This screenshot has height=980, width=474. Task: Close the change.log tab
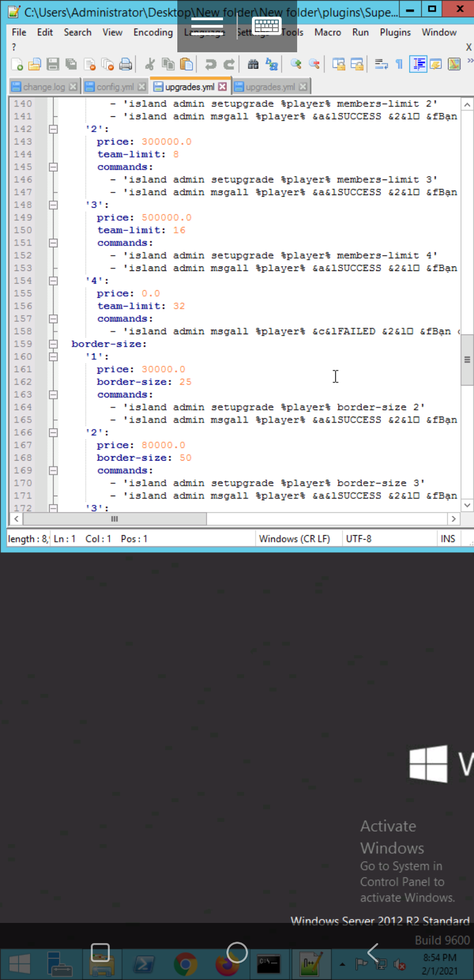point(73,87)
